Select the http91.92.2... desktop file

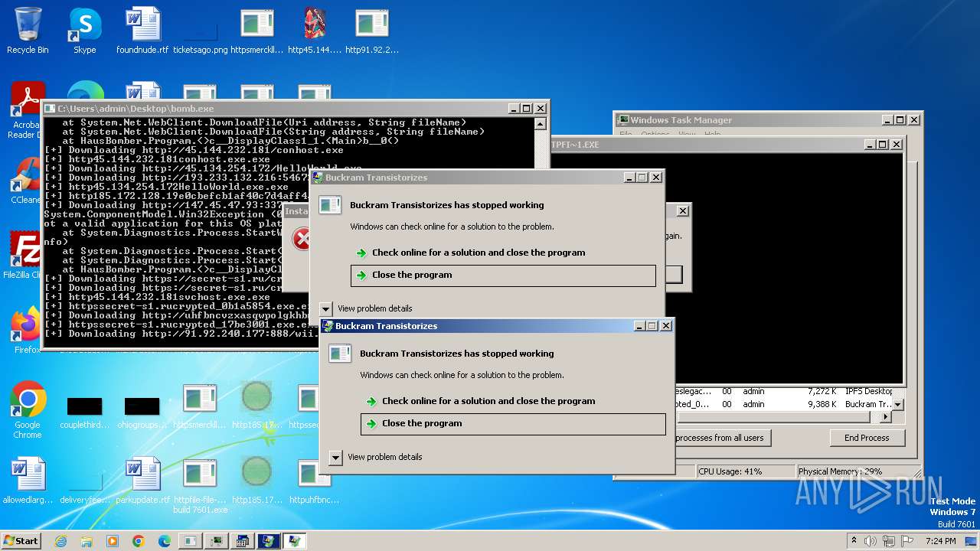[x=372, y=31]
